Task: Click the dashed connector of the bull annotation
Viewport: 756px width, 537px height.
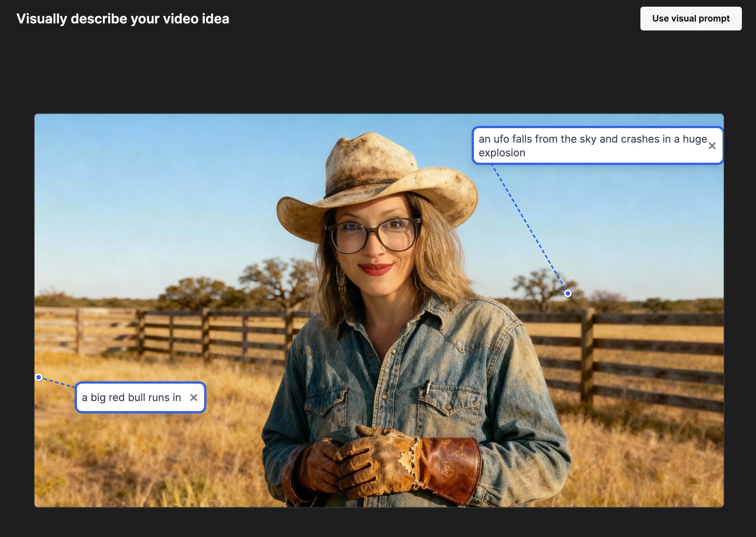Action: [58, 383]
